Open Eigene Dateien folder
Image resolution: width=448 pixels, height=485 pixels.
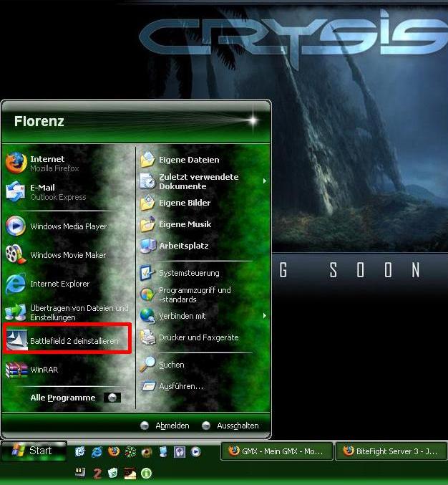[x=188, y=160]
